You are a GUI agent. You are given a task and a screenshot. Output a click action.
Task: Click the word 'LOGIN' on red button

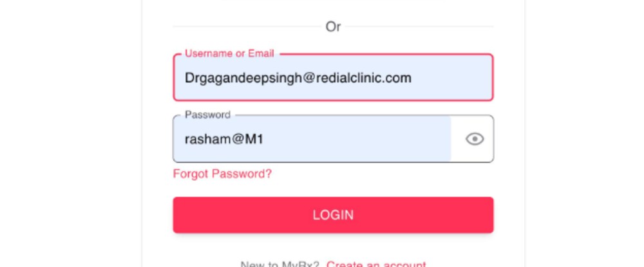[333, 215]
